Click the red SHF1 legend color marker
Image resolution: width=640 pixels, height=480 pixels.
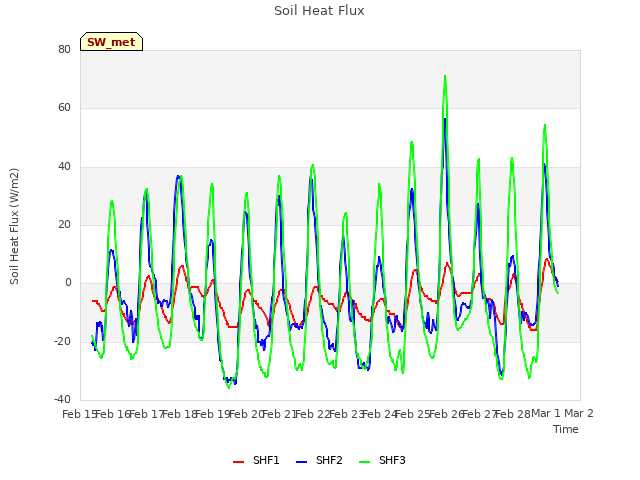point(238,461)
